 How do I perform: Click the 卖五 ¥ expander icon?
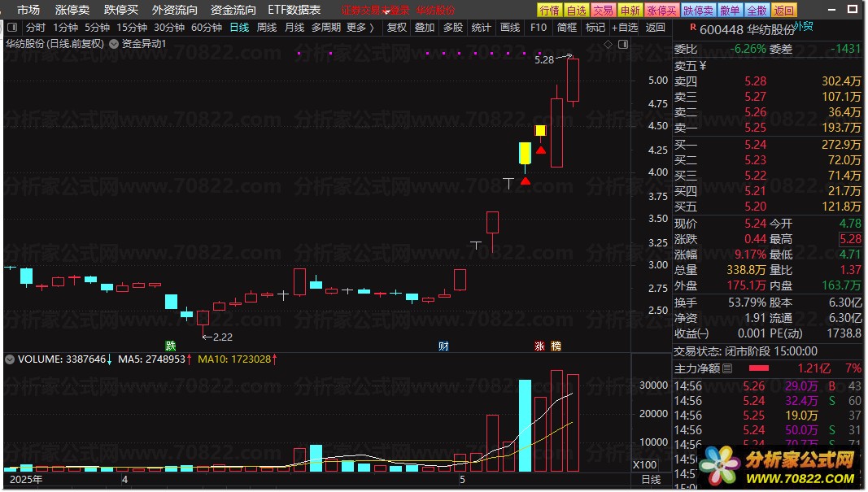(703, 66)
